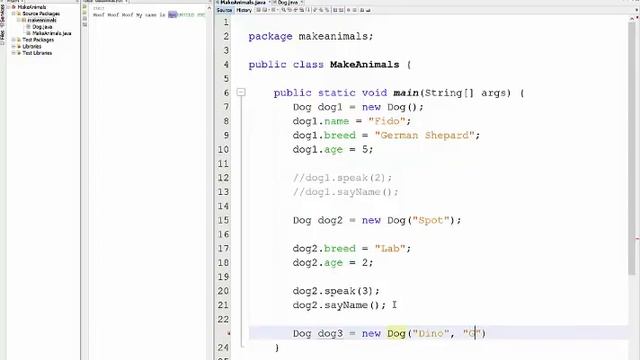Click the "German Shepard" string literal

[x=424, y=135]
